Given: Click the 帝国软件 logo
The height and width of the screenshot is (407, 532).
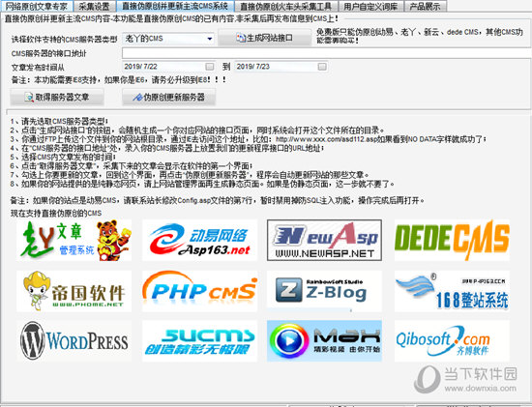Looking at the screenshot, I should (x=74, y=291).
